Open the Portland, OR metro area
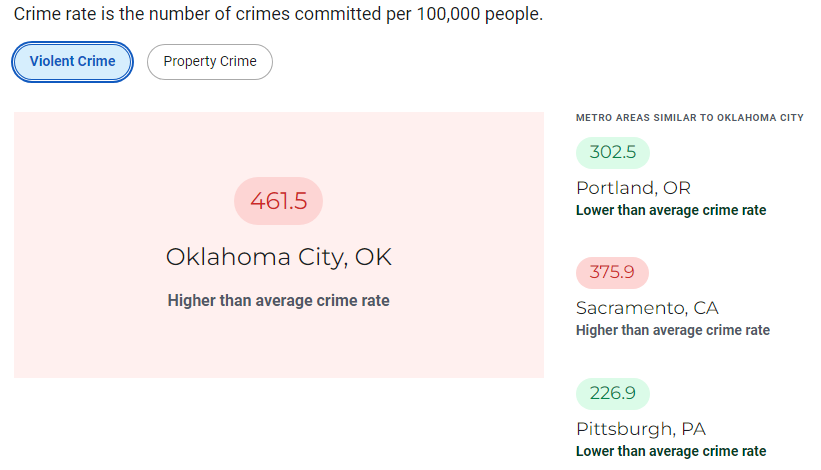 coord(633,188)
